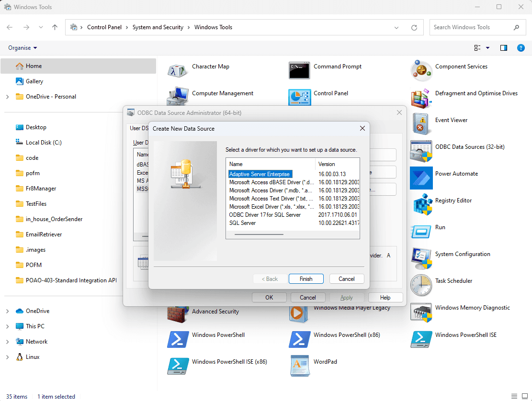532x401 pixels.
Task: Select SQL Server driver in list
Action: tap(242, 223)
